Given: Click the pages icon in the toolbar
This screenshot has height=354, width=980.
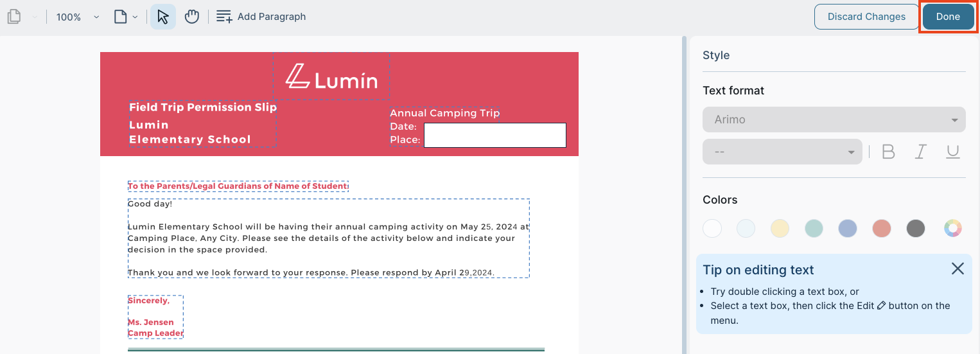Looking at the screenshot, I should [14, 17].
